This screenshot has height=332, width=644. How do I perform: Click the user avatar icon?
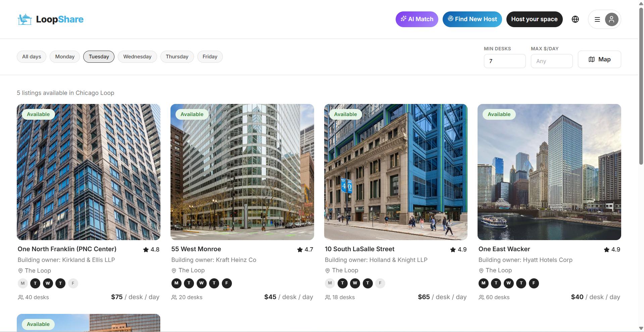[x=611, y=19]
